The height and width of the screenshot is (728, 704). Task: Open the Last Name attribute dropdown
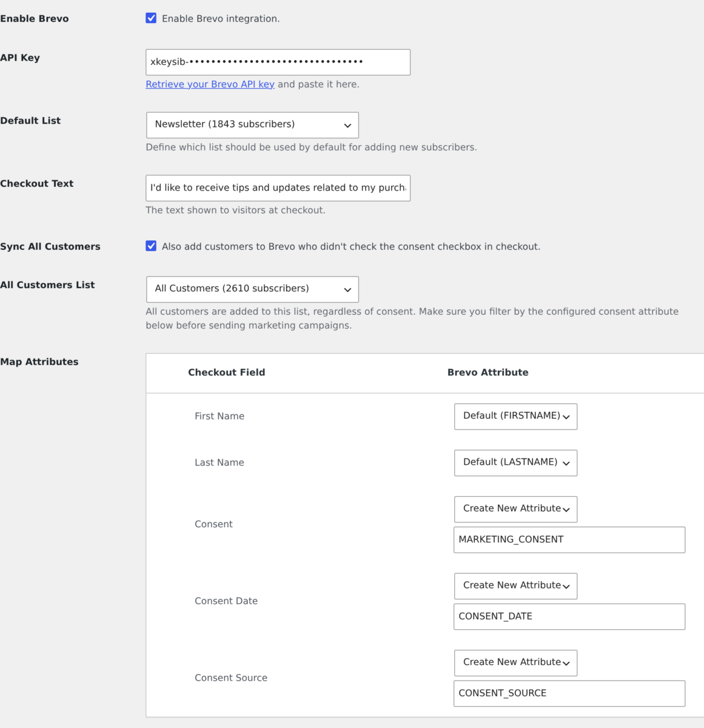tap(515, 463)
